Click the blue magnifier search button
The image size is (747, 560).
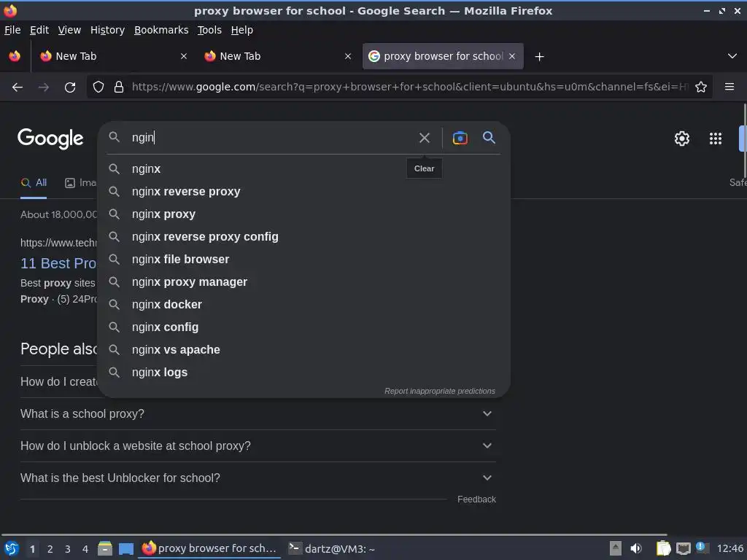tap(489, 138)
